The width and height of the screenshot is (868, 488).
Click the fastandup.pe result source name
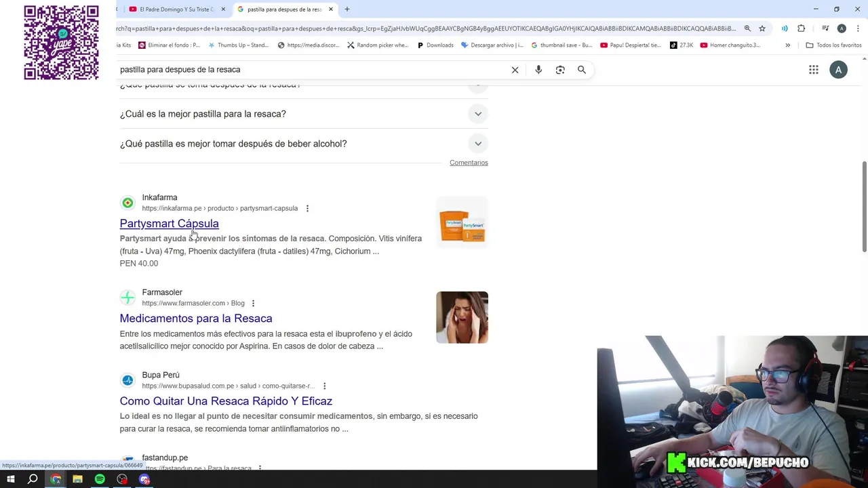pyautogui.click(x=165, y=458)
